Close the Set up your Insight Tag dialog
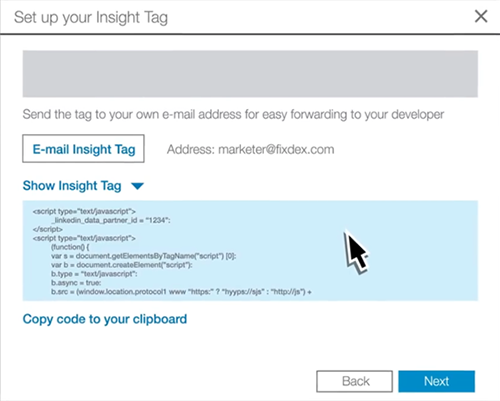This screenshot has height=401, width=500. point(481,16)
